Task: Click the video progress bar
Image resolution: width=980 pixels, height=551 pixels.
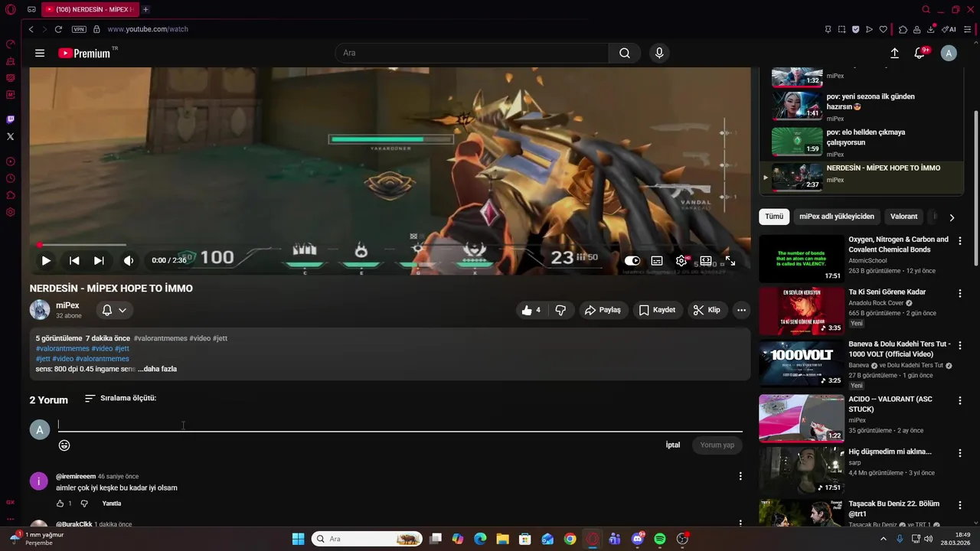Action: point(390,245)
